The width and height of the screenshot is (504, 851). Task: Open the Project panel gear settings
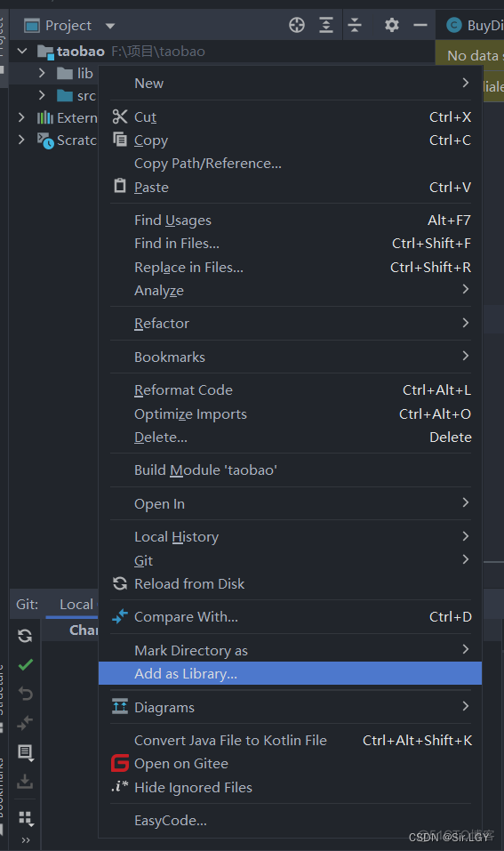point(392,25)
